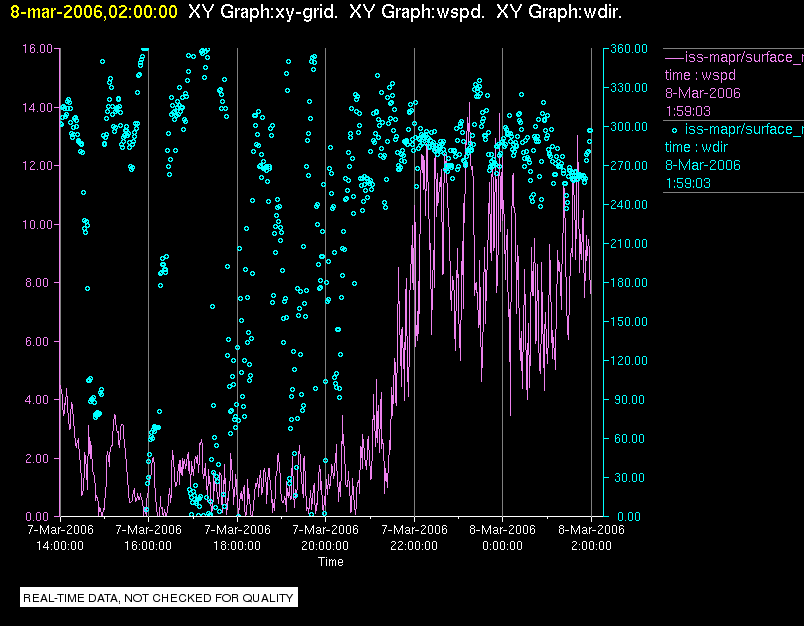The image size is (804, 626).
Task: Click the 120.00 right axis label
Action: [x=629, y=360]
